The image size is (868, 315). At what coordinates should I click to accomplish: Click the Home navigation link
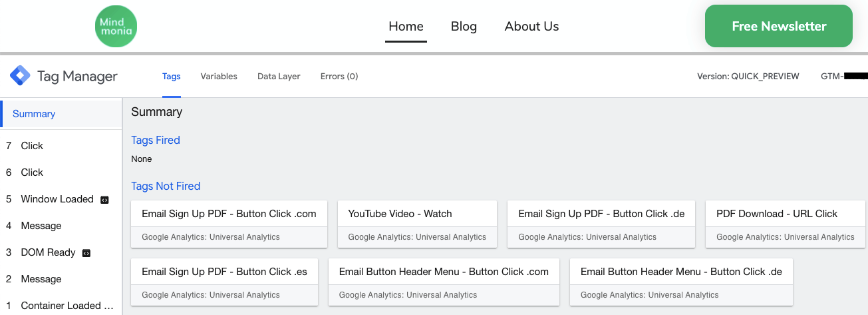[406, 27]
